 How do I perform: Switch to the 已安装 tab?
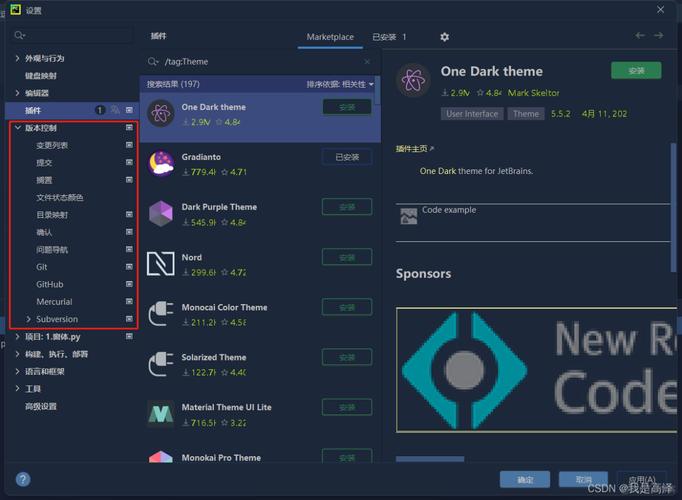[388, 37]
